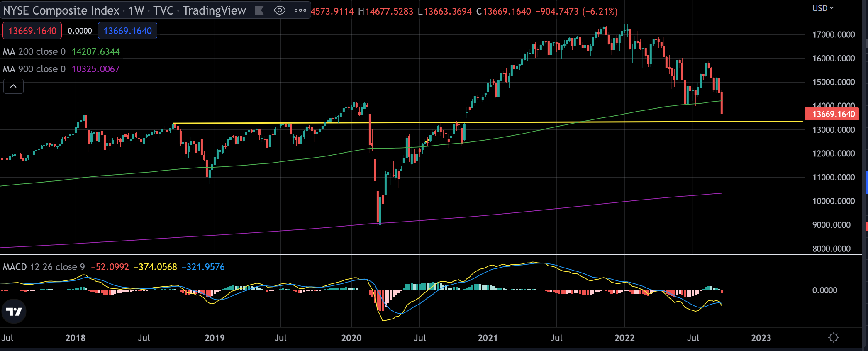Click the yellow horizontal support line
The height and width of the screenshot is (351, 868).
pyautogui.click(x=488, y=122)
